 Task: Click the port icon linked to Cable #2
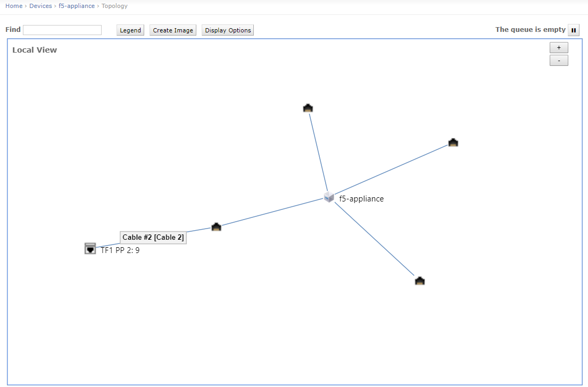216,227
